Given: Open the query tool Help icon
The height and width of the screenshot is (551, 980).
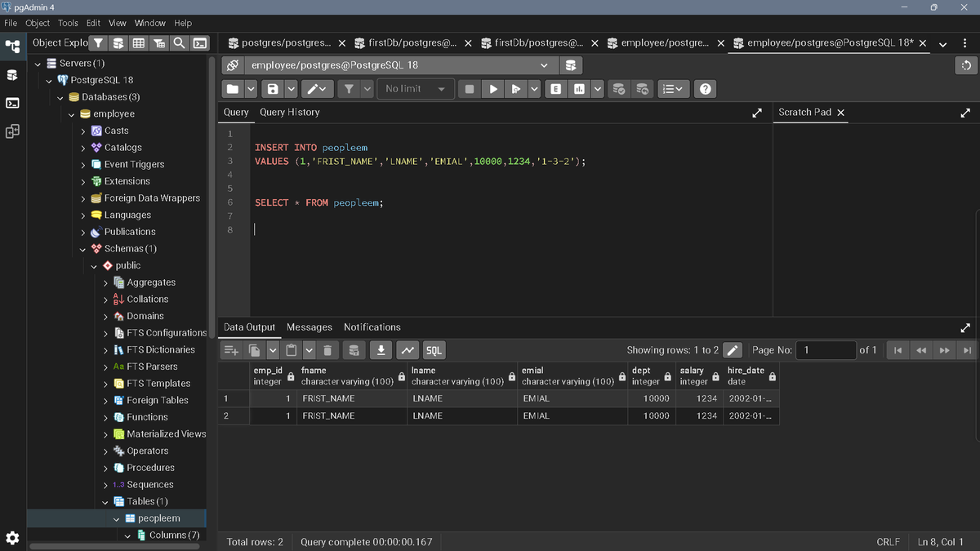Looking at the screenshot, I should (x=705, y=88).
